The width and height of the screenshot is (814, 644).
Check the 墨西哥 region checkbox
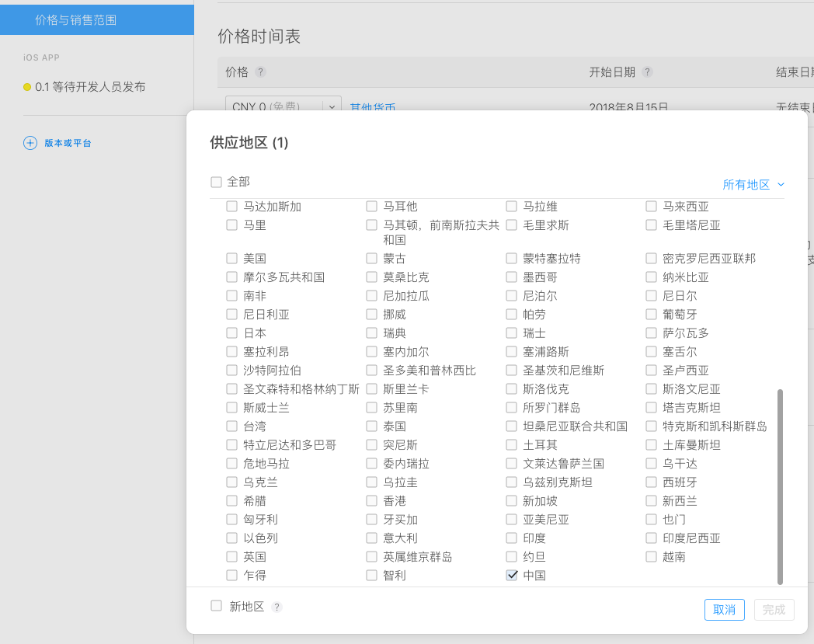[511, 277]
